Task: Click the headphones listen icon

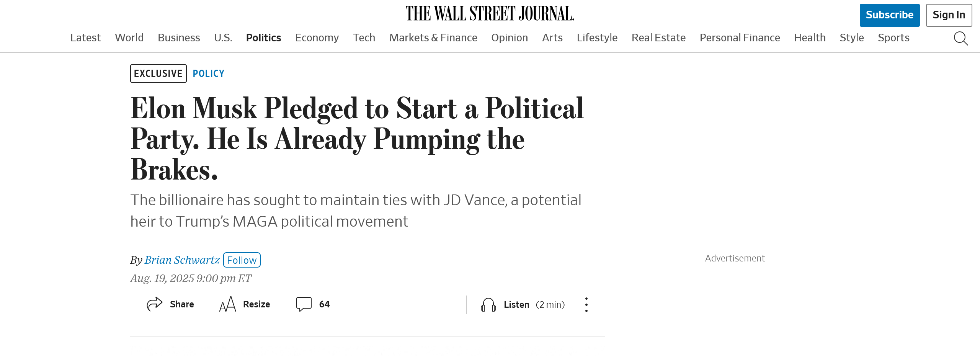Action: tap(488, 305)
